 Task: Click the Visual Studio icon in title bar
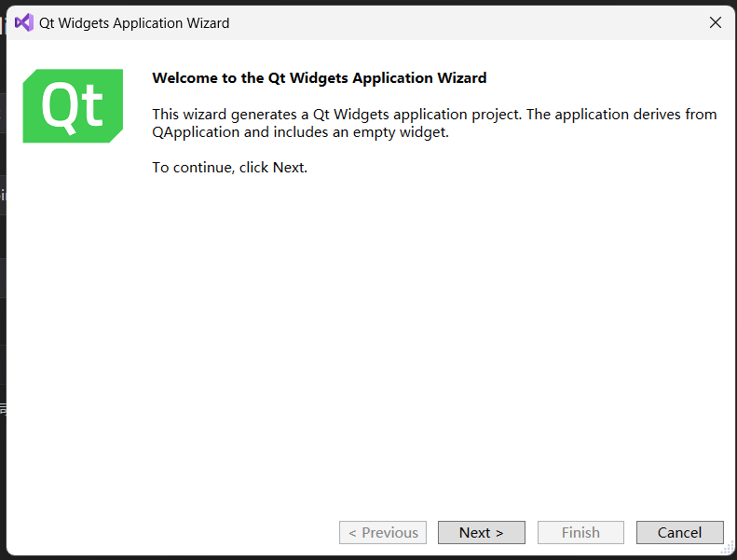pyautogui.click(x=24, y=22)
